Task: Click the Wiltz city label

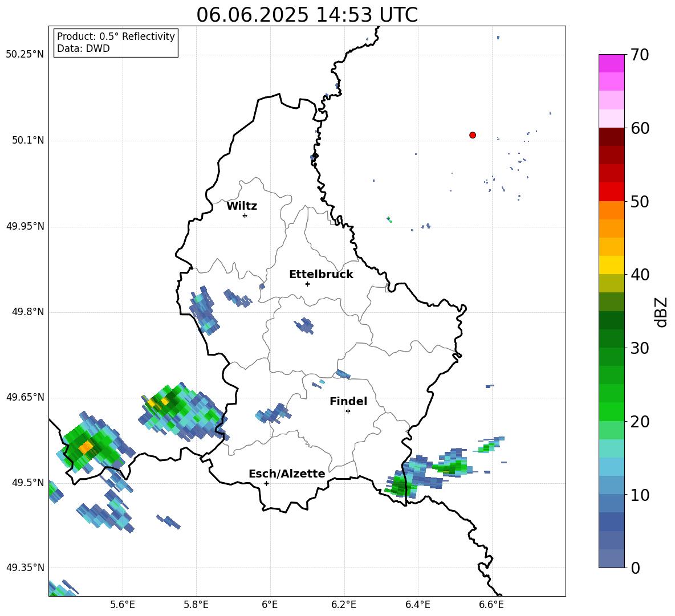Action: (242, 206)
